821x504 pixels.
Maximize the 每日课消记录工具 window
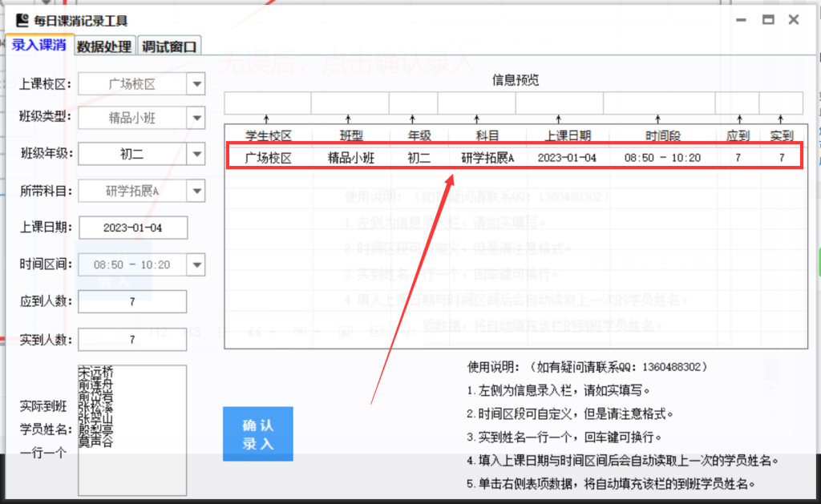point(768,20)
